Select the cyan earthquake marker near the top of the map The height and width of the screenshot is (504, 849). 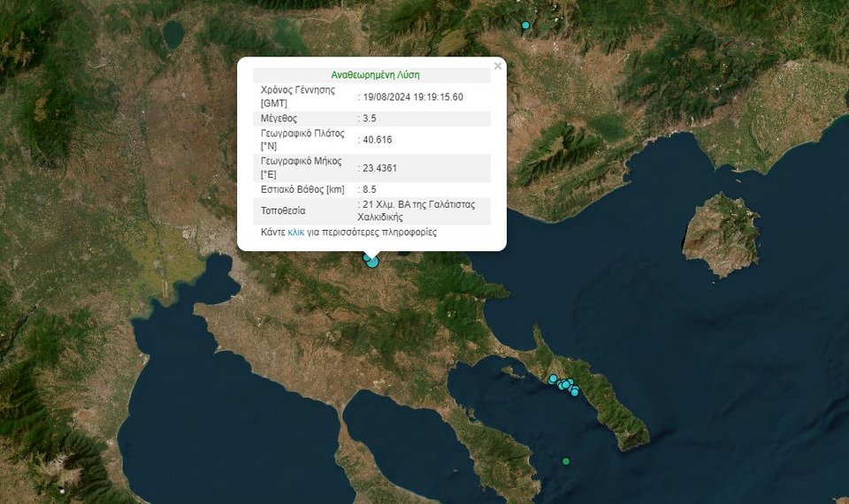tap(525, 25)
